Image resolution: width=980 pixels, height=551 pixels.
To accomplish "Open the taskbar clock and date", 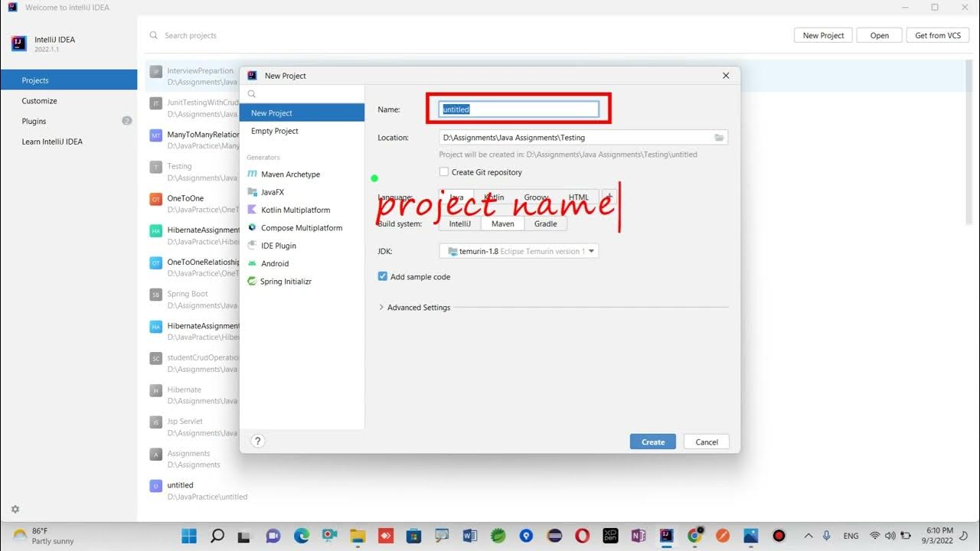I will (x=939, y=536).
